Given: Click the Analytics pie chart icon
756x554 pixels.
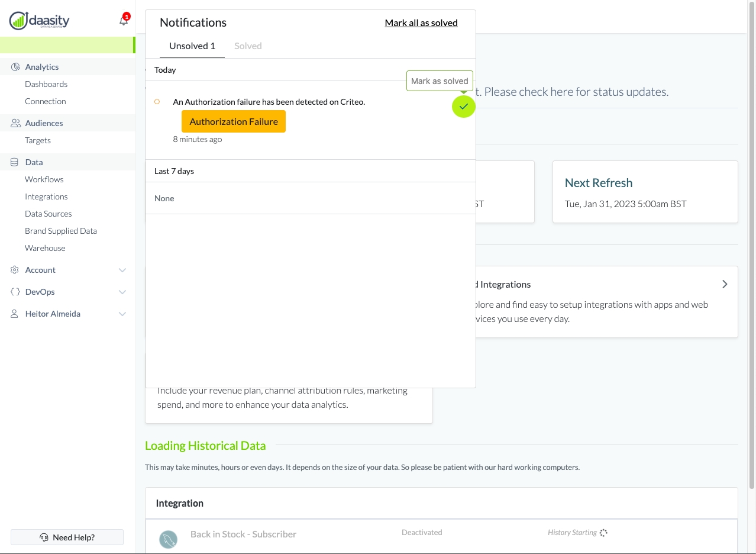Looking at the screenshot, I should click(x=15, y=67).
